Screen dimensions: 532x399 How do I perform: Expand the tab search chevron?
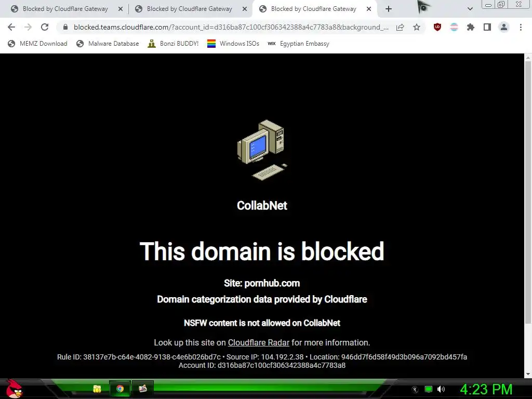pyautogui.click(x=470, y=9)
